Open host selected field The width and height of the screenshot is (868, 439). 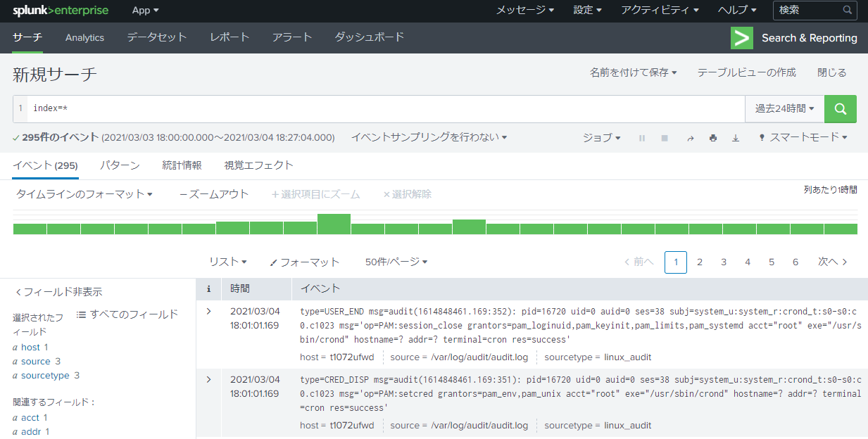31,347
